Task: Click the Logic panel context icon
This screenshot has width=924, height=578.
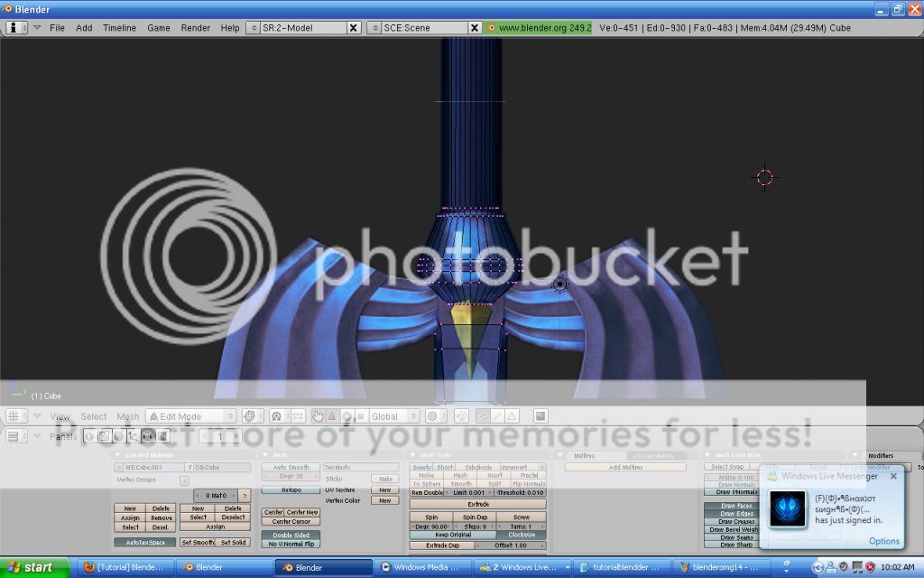Action: [x=89, y=436]
